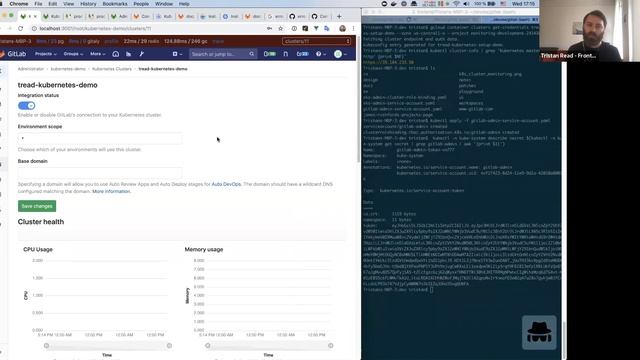Open the People menu
Screen dimensions: 640x360
[141, 4]
